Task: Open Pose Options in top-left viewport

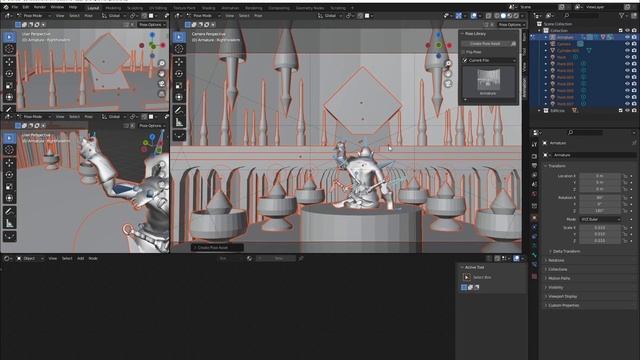Action: pos(151,24)
